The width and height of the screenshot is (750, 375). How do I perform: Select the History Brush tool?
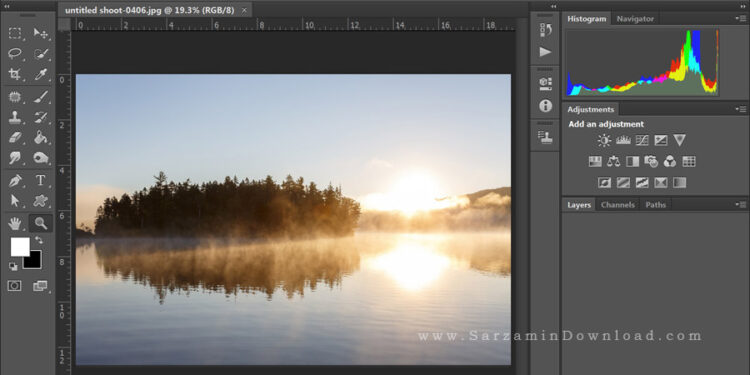(41, 117)
